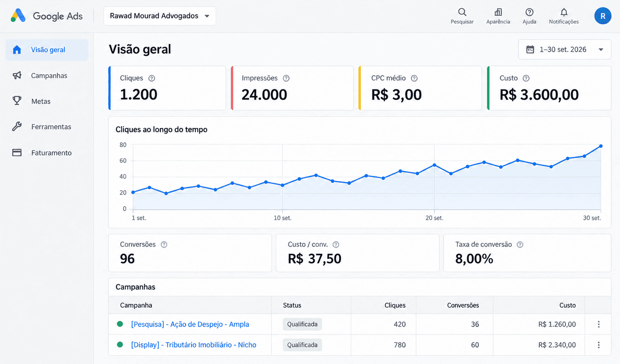Click the first chart data point at 1 set.
620x364 pixels.
point(133,192)
